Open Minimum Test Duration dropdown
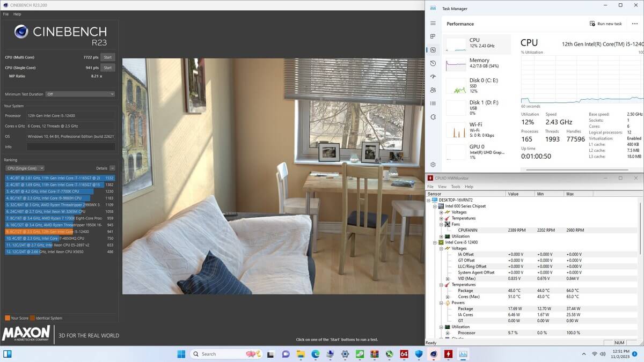The width and height of the screenshot is (644, 362). pyautogui.click(x=80, y=94)
